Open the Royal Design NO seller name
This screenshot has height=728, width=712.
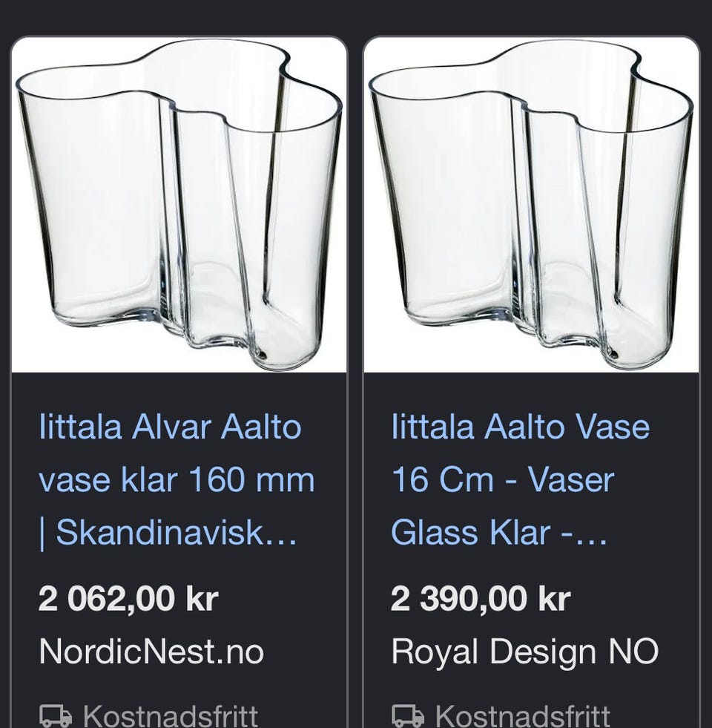click(524, 651)
